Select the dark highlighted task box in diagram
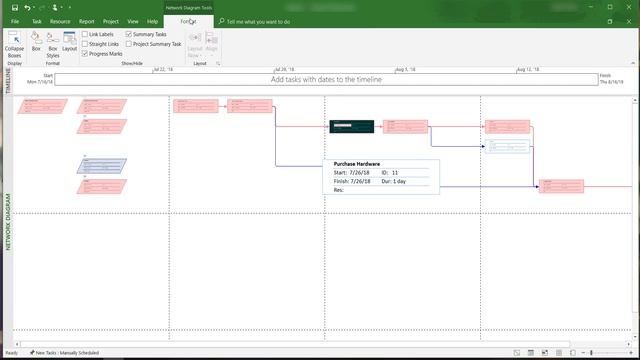This screenshot has height=360, width=640. [352, 127]
